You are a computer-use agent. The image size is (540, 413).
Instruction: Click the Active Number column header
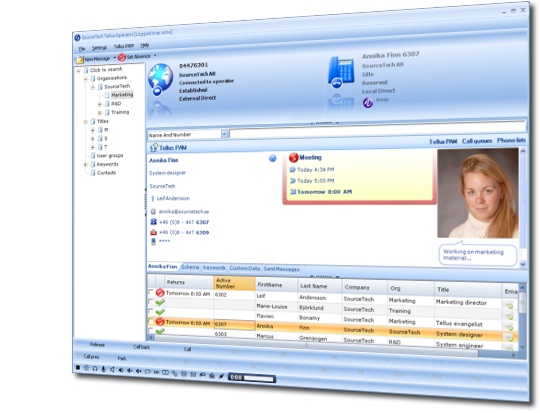click(234, 283)
